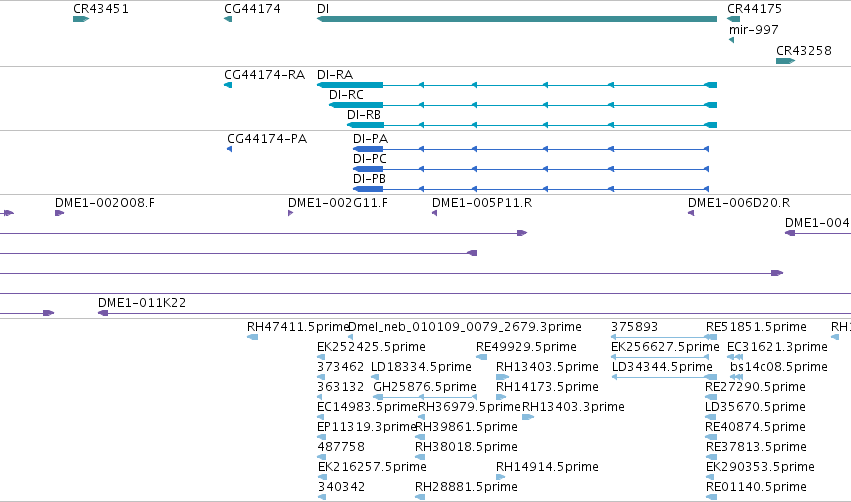Click the LD35670.5prime EST glyph
The image size is (851, 502).
pyautogui.click(x=711, y=417)
